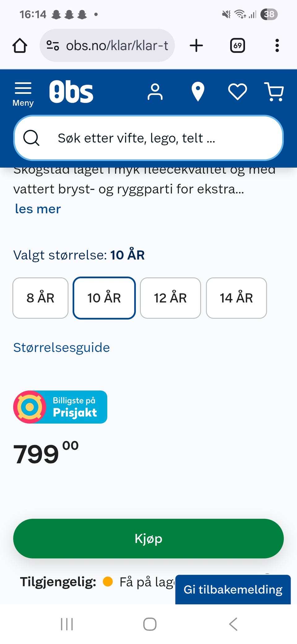Select size 12 ÅR
The height and width of the screenshot is (644, 297).
[170, 298]
